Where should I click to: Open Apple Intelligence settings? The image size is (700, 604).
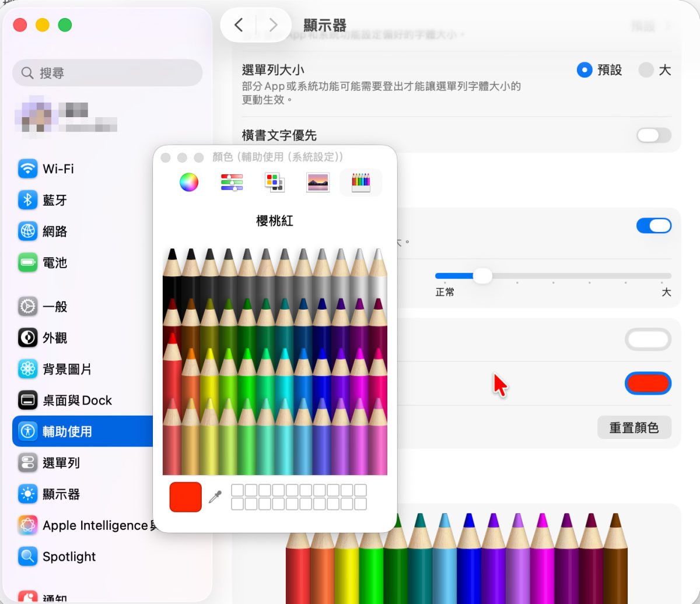point(82,525)
